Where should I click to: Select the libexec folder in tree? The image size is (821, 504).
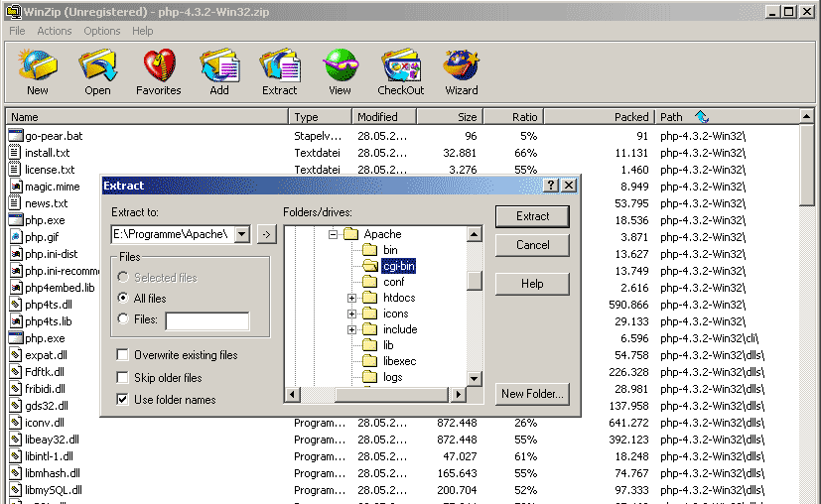pyautogui.click(x=399, y=361)
